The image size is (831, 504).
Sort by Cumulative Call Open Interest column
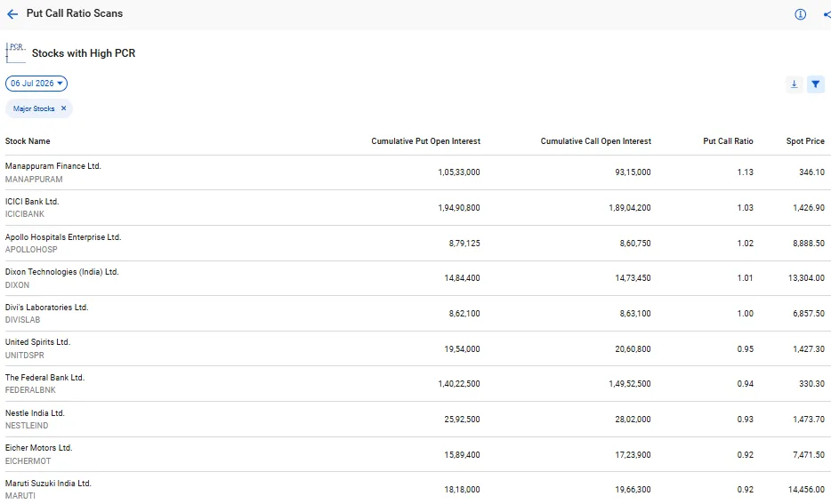596,141
